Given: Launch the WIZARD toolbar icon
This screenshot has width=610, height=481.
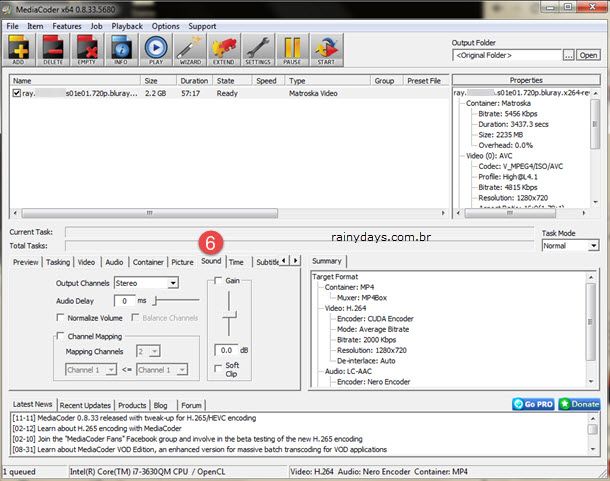Looking at the screenshot, I should [190, 49].
